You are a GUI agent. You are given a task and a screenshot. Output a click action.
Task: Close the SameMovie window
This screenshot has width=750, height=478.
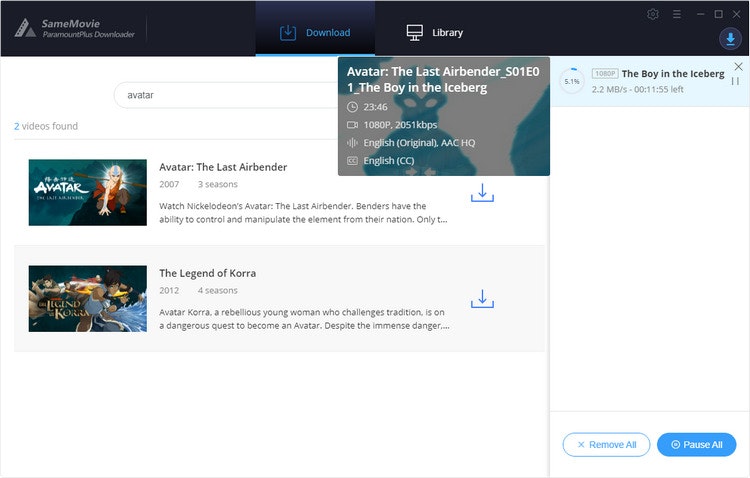[x=737, y=14]
